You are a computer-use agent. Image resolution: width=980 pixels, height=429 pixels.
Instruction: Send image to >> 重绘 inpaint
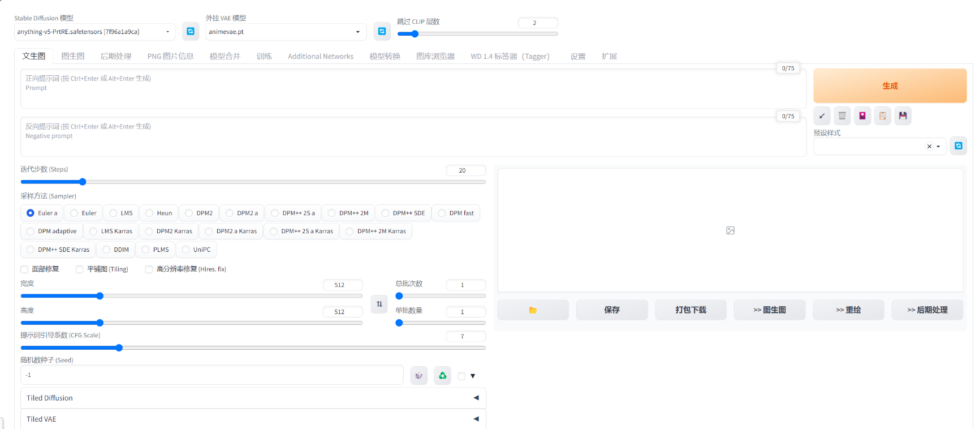[x=849, y=310]
